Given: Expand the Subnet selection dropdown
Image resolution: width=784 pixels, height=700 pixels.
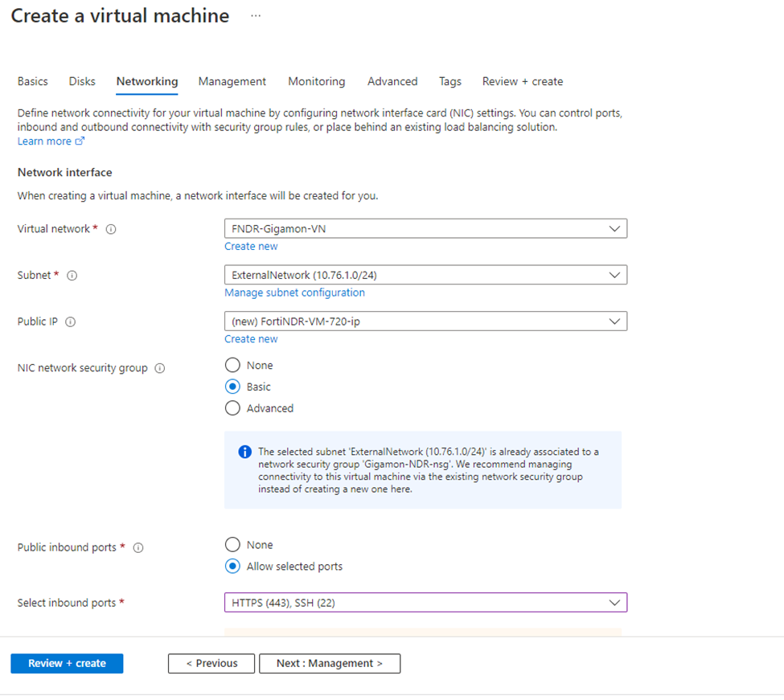Looking at the screenshot, I should coord(425,274).
